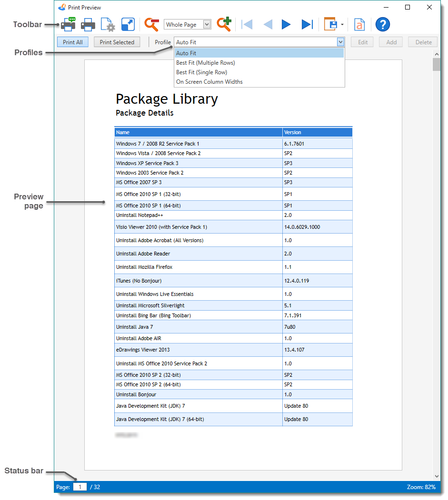Click row Windows Vista / 2008 Service Pack 2
Image resolution: width=448 pixels, height=500 pixels.
pos(233,153)
